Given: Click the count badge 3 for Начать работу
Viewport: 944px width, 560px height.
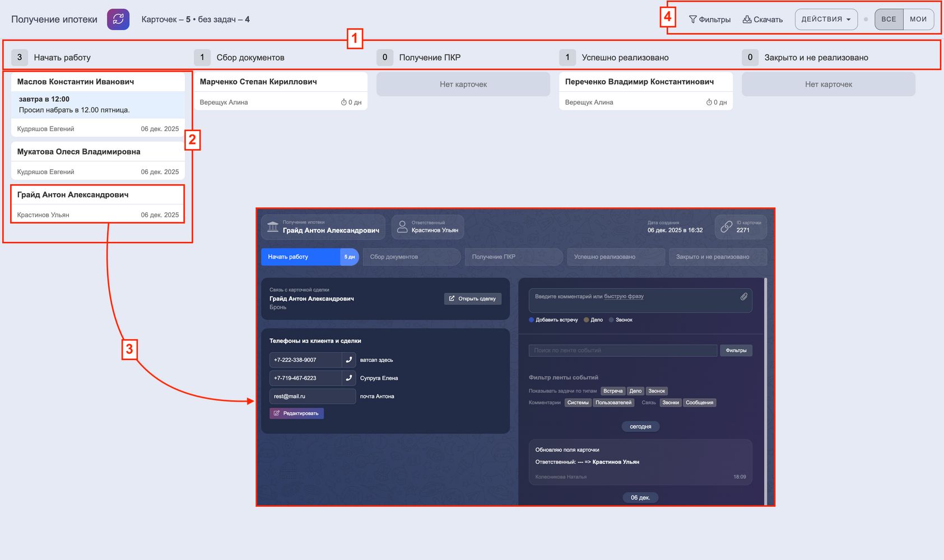Looking at the screenshot, I should (x=20, y=57).
